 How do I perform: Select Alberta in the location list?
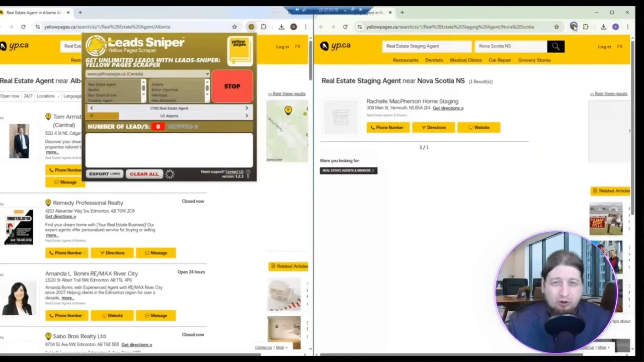coord(157,84)
